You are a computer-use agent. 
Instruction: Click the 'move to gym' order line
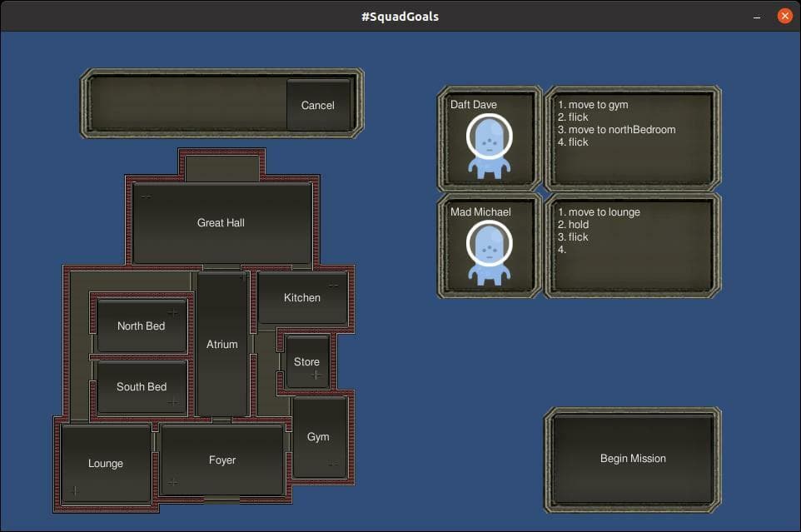coord(593,105)
